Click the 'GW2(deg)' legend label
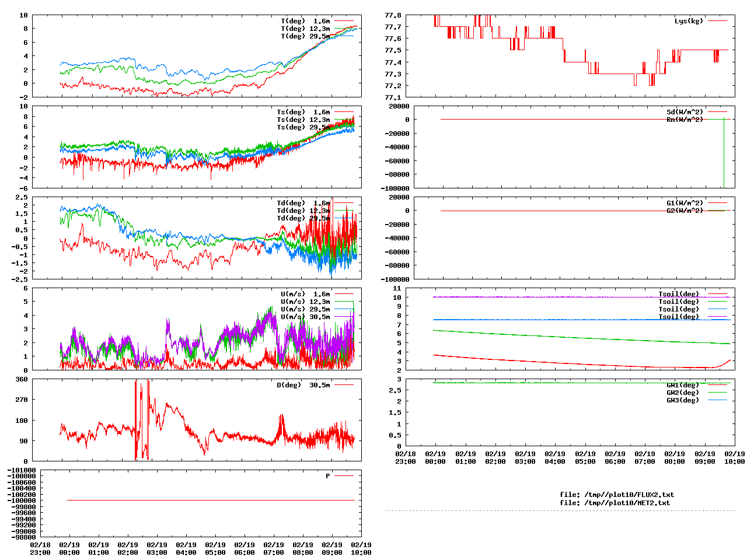The image size is (747, 560). click(683, 393)
